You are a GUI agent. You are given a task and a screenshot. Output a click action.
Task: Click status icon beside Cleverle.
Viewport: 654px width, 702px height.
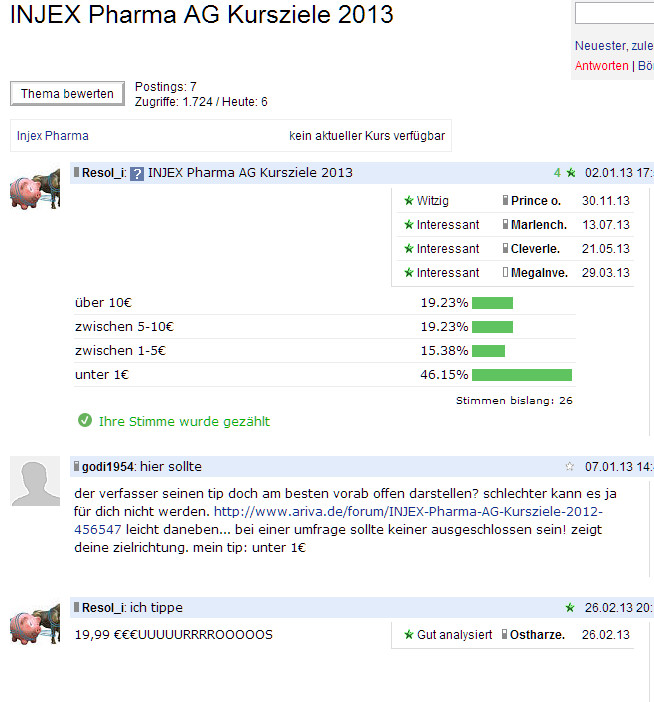[505, 248]
